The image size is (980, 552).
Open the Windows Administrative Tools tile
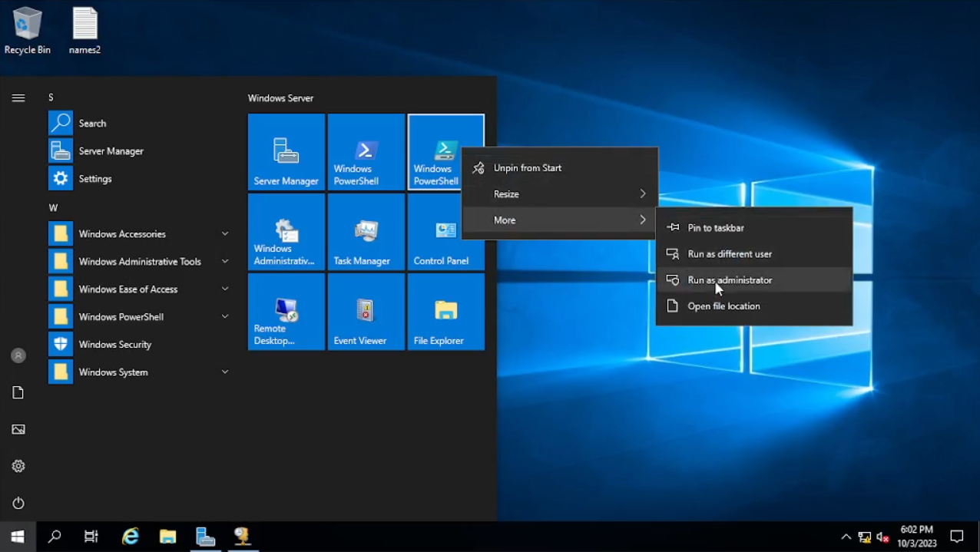(x=286, y=231)
